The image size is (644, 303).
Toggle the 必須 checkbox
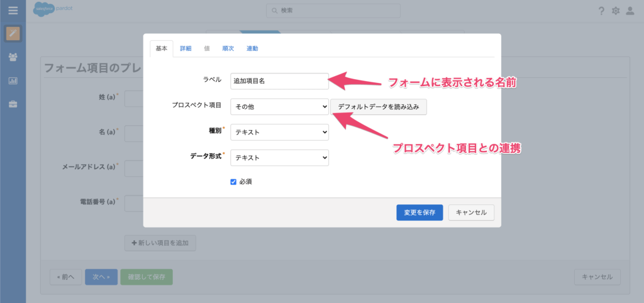[233, 182]
